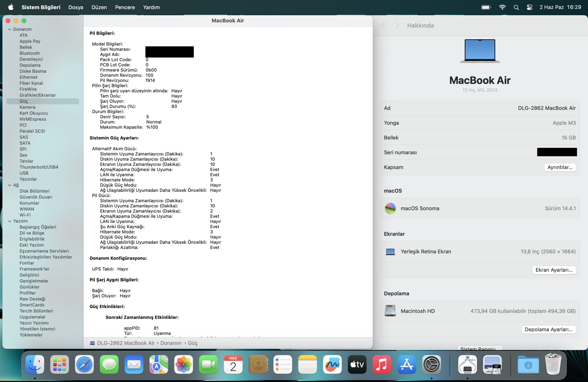Click the macOS Sonoma row
Viewport: 588px width, 382px height.
[480, 208]
